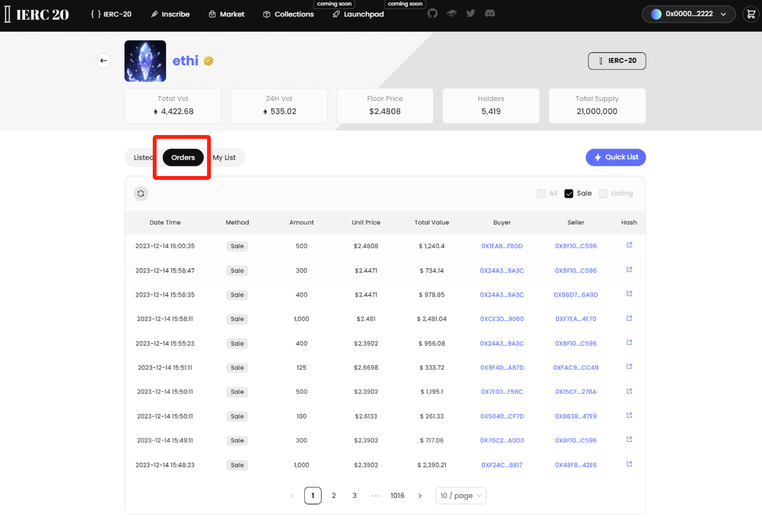
Task: Open the Discord icon link
Action: tap(490, 13)
